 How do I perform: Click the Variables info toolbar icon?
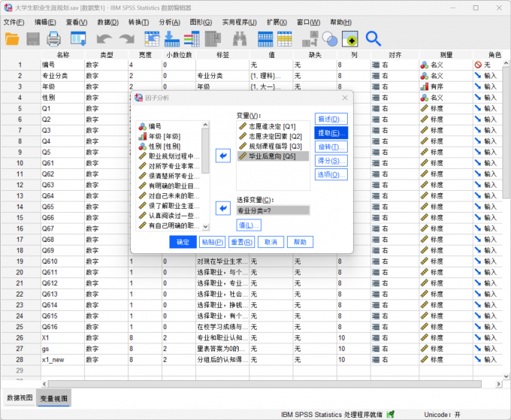point(192,39)
